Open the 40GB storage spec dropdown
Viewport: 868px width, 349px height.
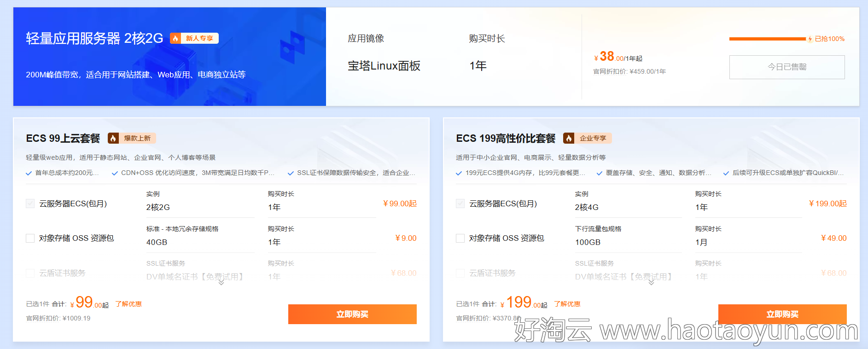[x=200, y=242]
